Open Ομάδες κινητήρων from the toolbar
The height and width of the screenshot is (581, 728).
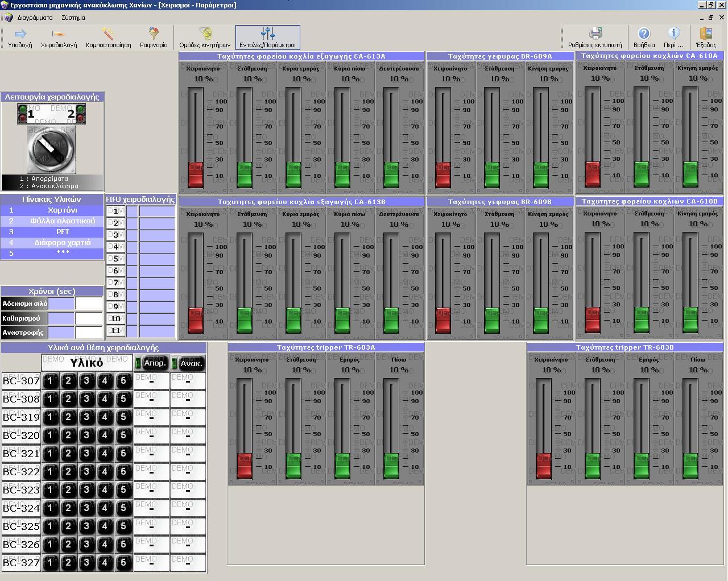pos(205,38)
